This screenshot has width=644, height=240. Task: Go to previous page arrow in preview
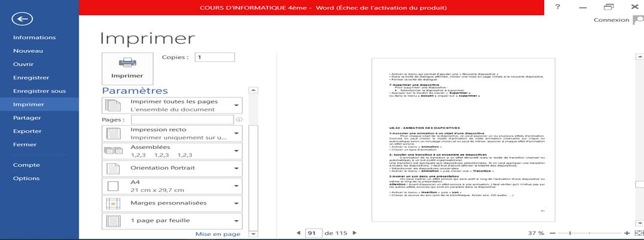tap(299, 233)
